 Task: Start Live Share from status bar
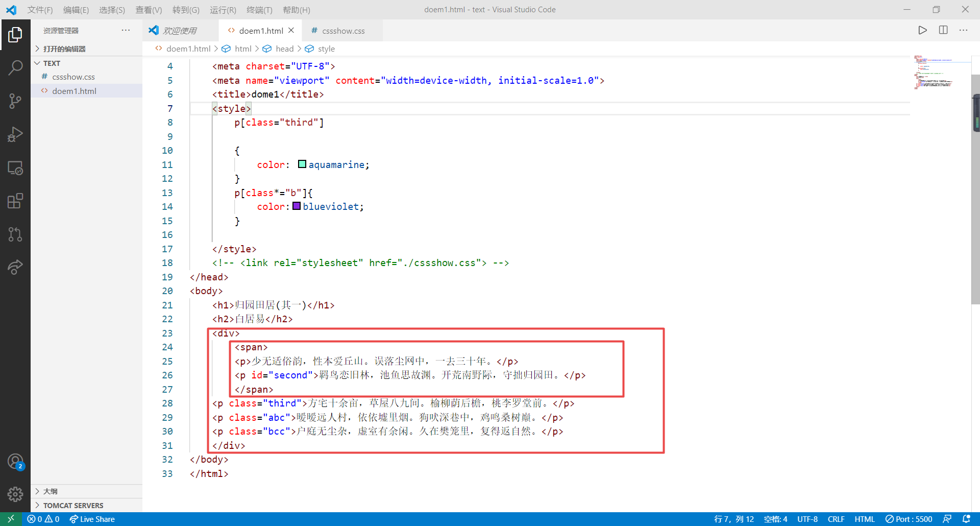click(x=92, y=519)
